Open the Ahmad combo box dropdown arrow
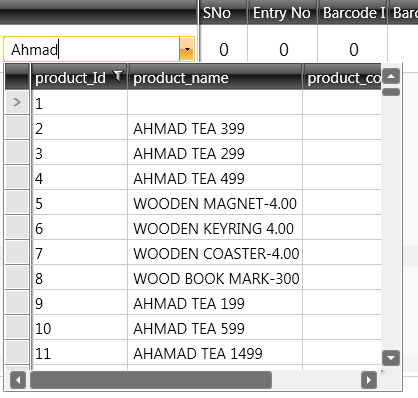This screenshot has width=418, height=398. tap(187, 49)
